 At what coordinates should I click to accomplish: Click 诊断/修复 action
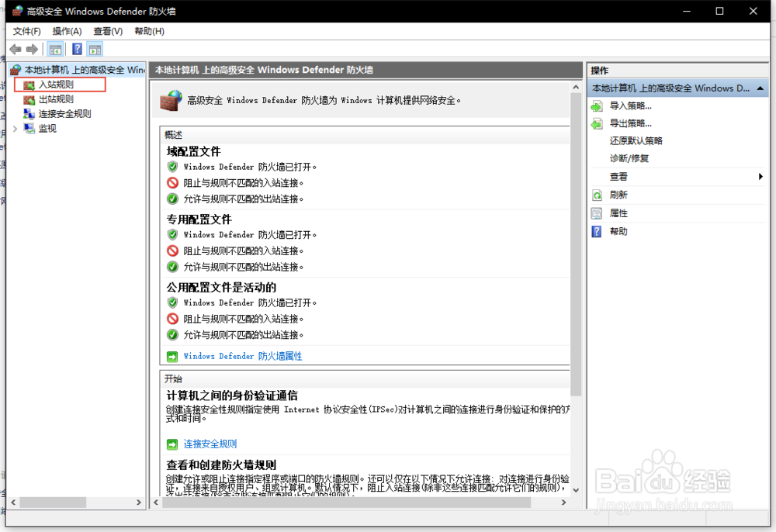point(629,158)
